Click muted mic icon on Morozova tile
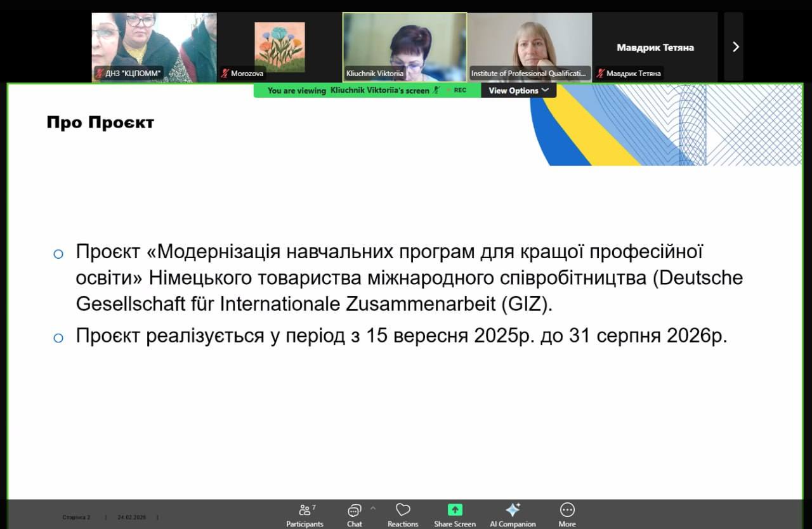 point(225,74)
